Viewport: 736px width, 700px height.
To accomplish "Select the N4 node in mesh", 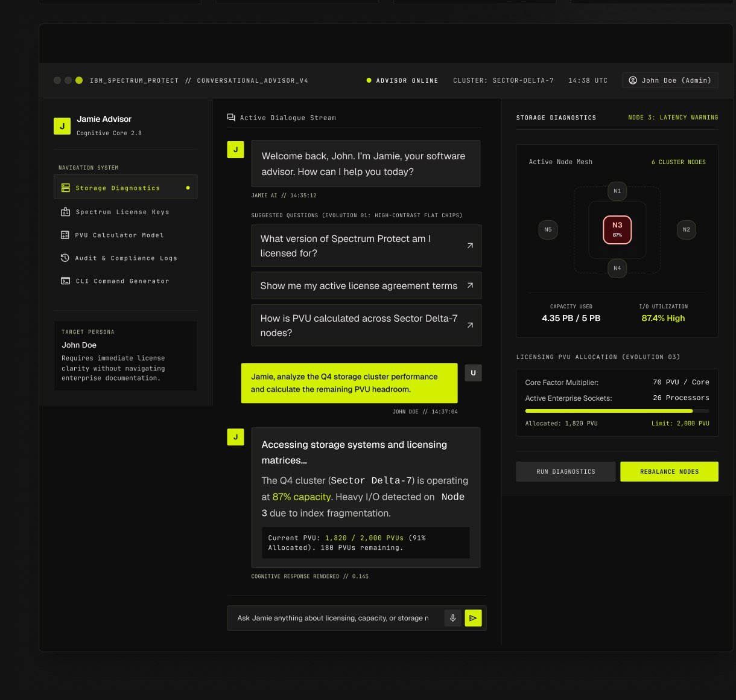I will click(x=617, y=268).
